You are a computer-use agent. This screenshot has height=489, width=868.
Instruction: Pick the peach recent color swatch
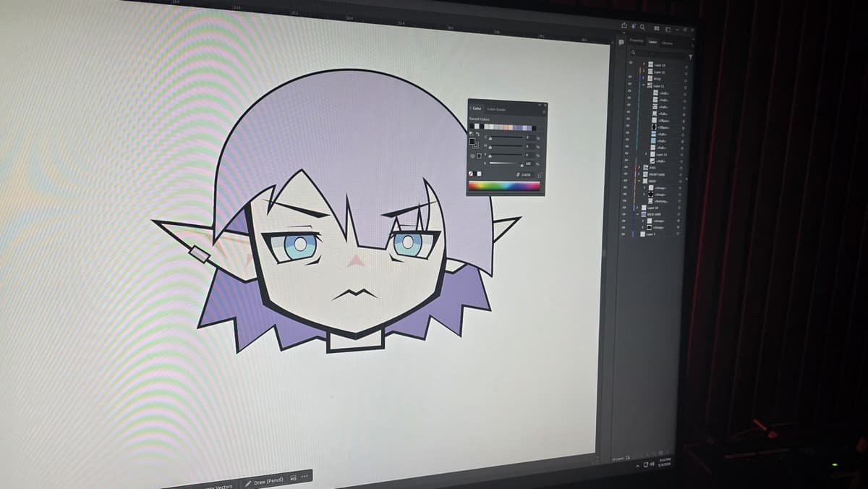(x=506, y=127)
